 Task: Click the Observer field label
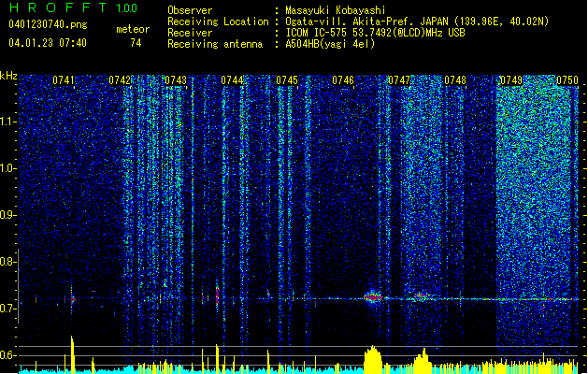(x=190, y=10)
